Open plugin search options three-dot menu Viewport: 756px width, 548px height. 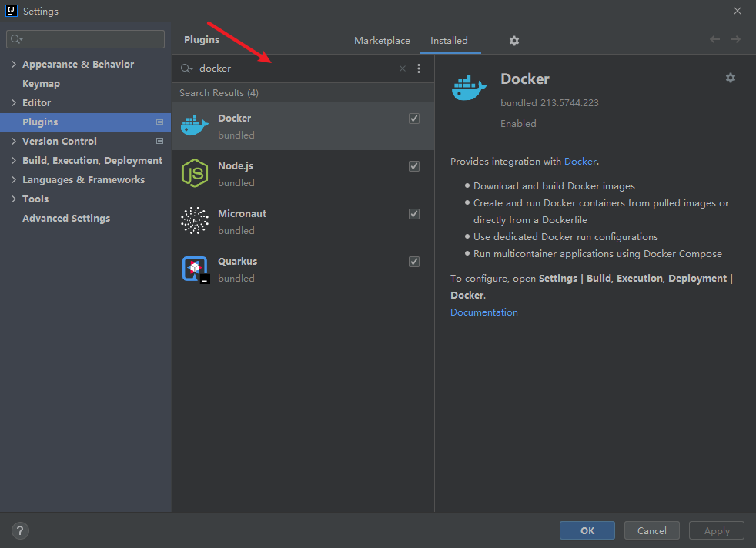(419, 68)
